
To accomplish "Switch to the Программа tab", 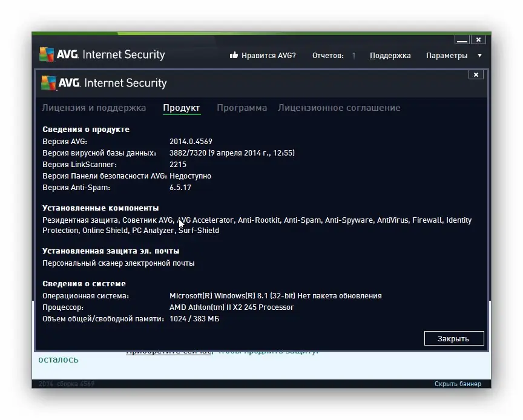I will [x=242, y=108].
